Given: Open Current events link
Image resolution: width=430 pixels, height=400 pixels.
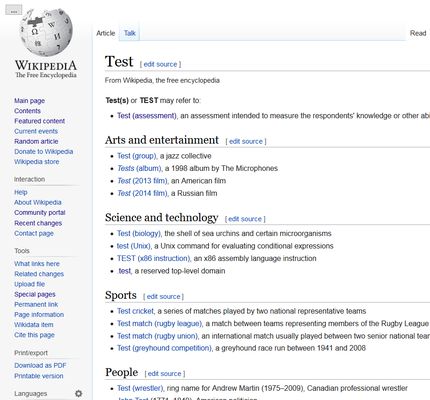Looking at the screenshot, I should [36, 131].
